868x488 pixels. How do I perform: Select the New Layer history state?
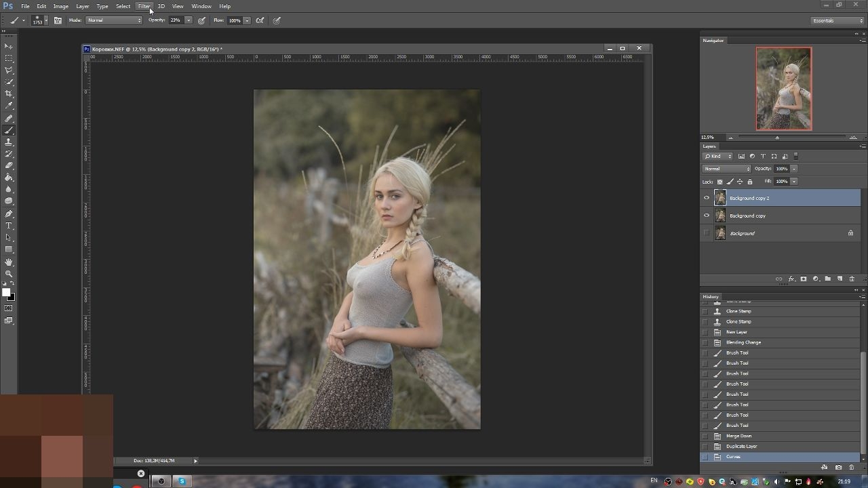780,332
